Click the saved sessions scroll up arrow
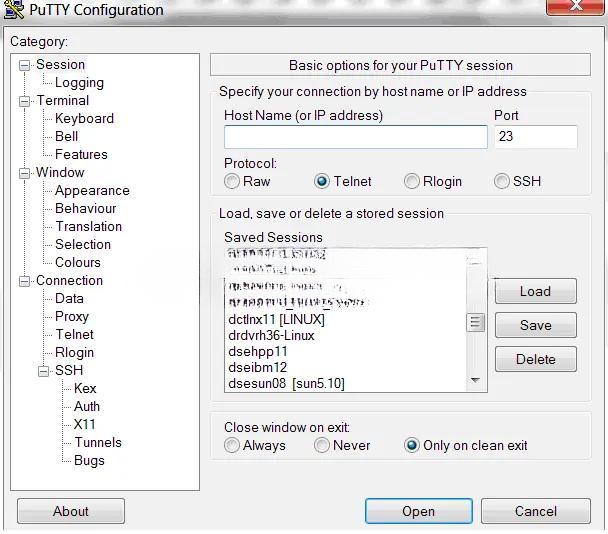608x534 pixels. pyautogui.click(x=475, y=257)
